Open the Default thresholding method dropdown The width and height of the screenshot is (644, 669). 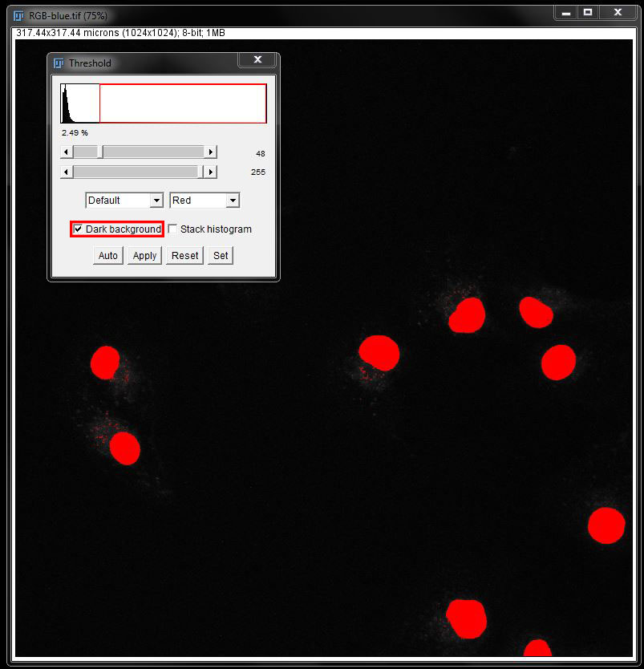point(124,201)
